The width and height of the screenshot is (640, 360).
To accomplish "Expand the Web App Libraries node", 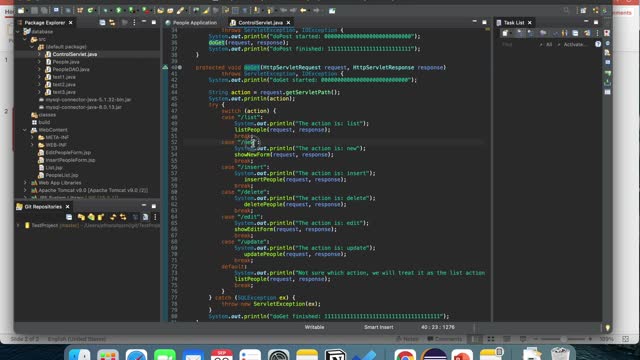I will tap(25, 183).
